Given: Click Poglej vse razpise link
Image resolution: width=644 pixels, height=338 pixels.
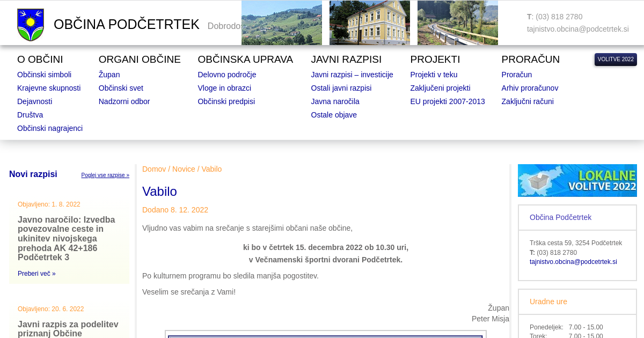Looking at the screenshot, I should 105,175.
